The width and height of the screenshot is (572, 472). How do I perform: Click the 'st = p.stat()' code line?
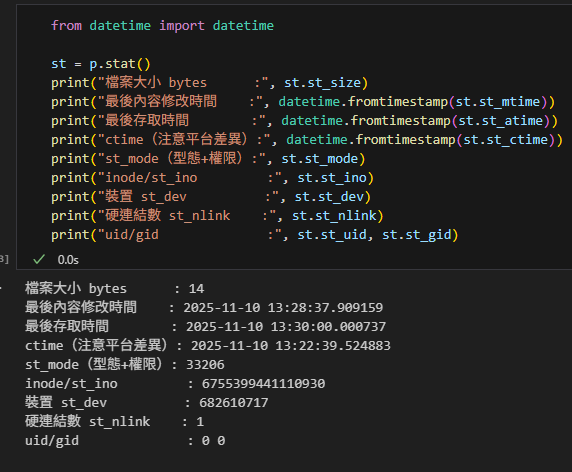[101, 64]
